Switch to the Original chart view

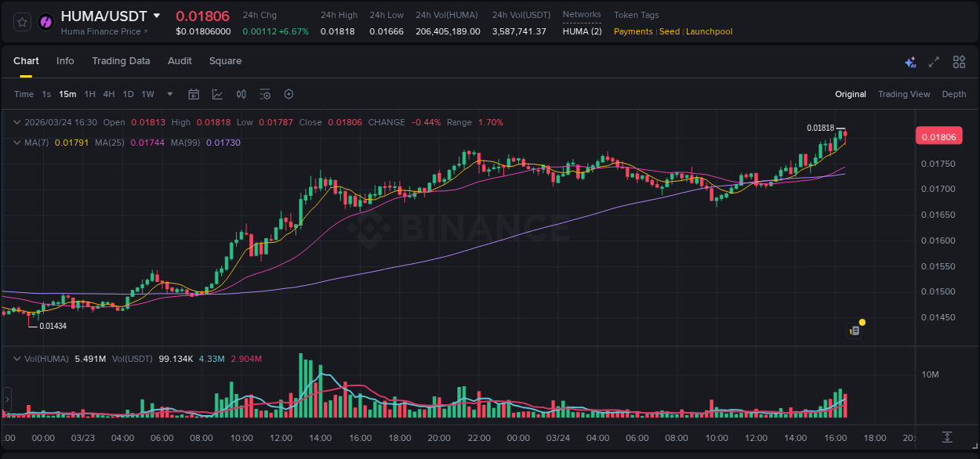(851, 94)
